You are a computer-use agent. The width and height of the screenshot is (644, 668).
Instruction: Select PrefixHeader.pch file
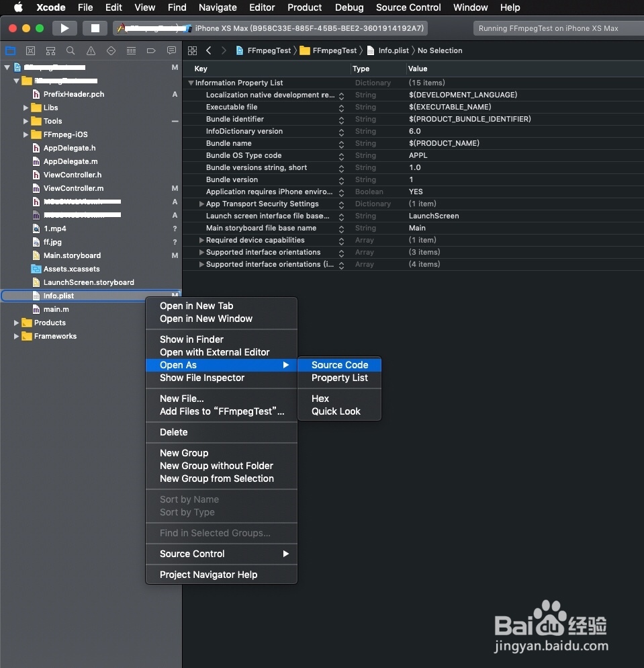pos(74,94)
